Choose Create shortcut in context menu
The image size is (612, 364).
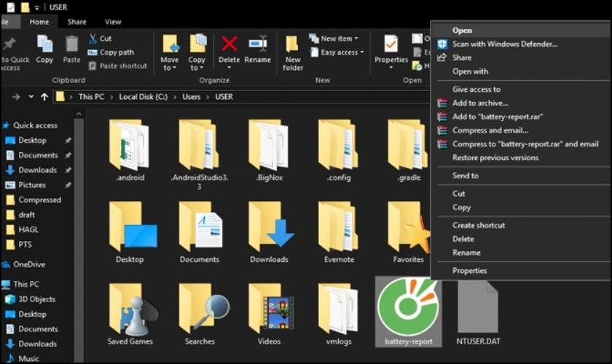tap(521, 225)
